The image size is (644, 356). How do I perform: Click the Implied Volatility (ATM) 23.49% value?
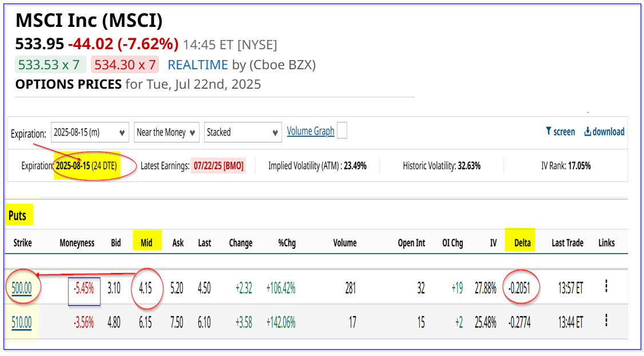[355, 166]
